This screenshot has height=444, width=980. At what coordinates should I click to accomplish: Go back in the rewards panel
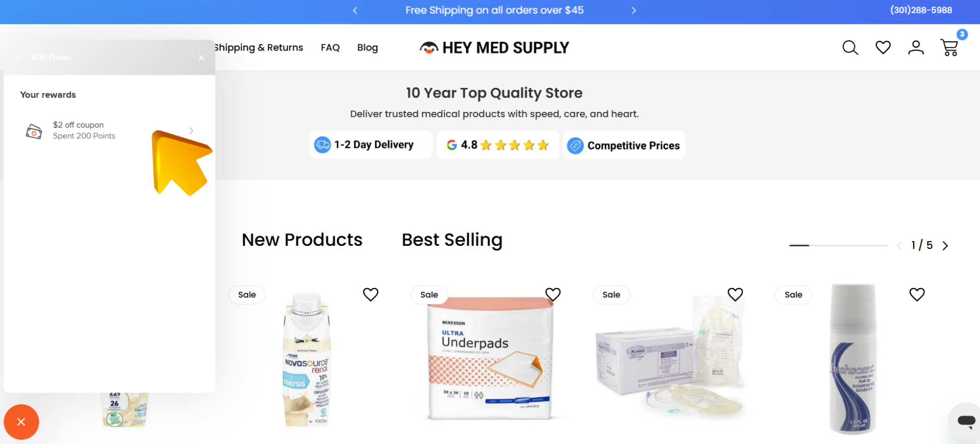18,58
